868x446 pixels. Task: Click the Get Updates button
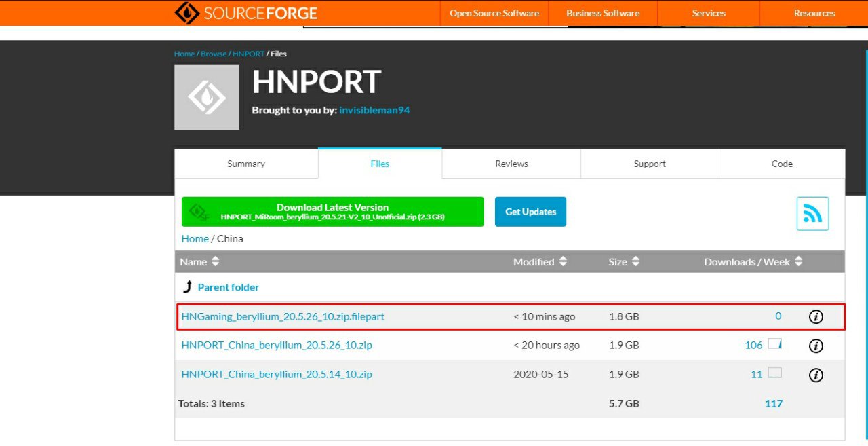tap(530, 212)
